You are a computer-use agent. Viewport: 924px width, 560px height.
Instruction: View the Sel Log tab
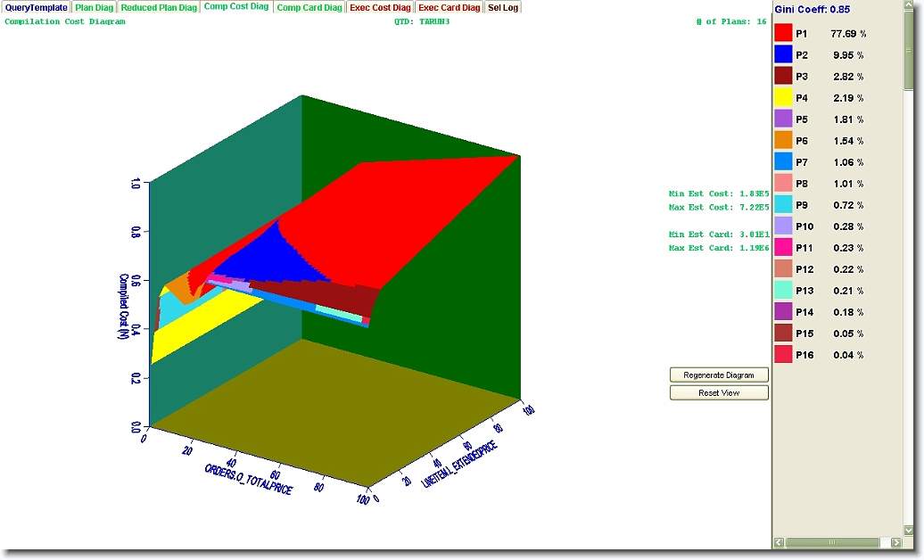pos(502,7)
